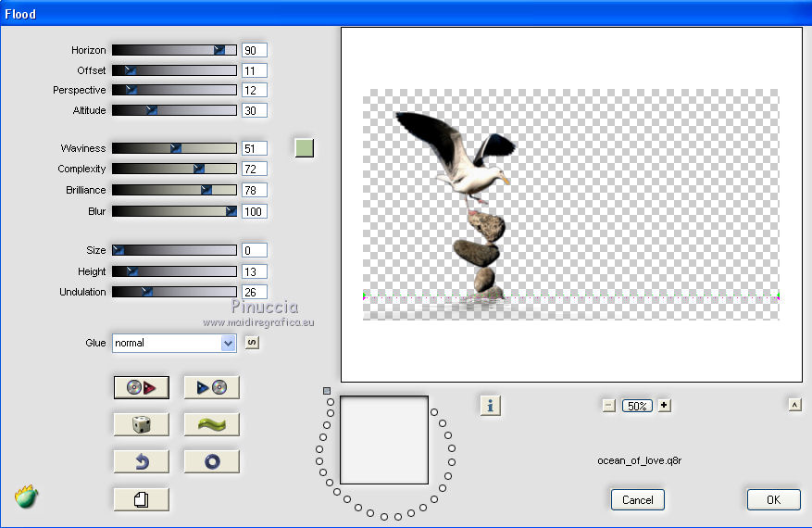This screenshot has width=812, height=528.
Task: Click the blue ring reset button
Action: 211,461
